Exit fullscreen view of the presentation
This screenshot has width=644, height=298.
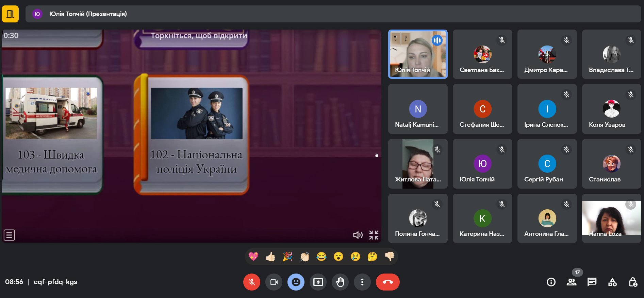click(374, 235)
